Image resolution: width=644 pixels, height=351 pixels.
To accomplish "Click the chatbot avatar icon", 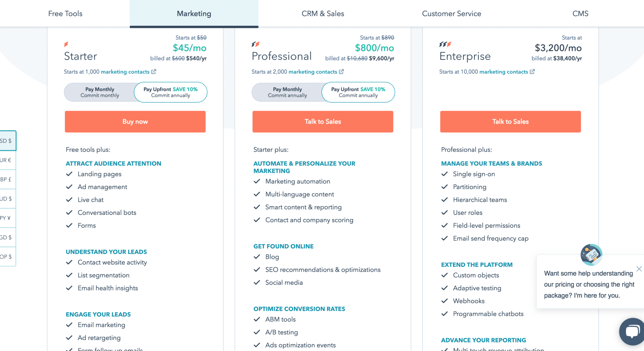I will 591,255.
